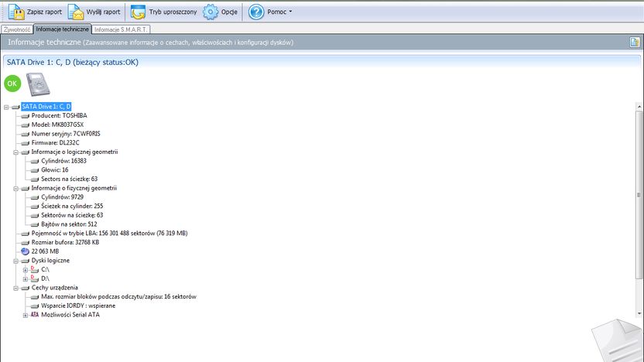Select the 22 063 MB text
644x362 pixels.
point(45,251)
